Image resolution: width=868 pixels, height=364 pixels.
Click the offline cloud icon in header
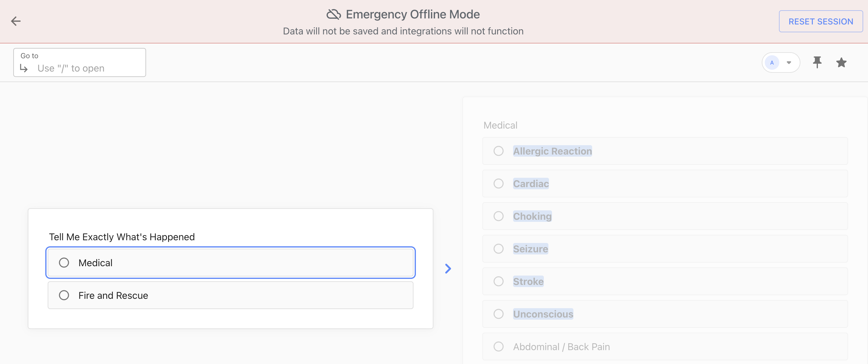(x=333, y=14)
